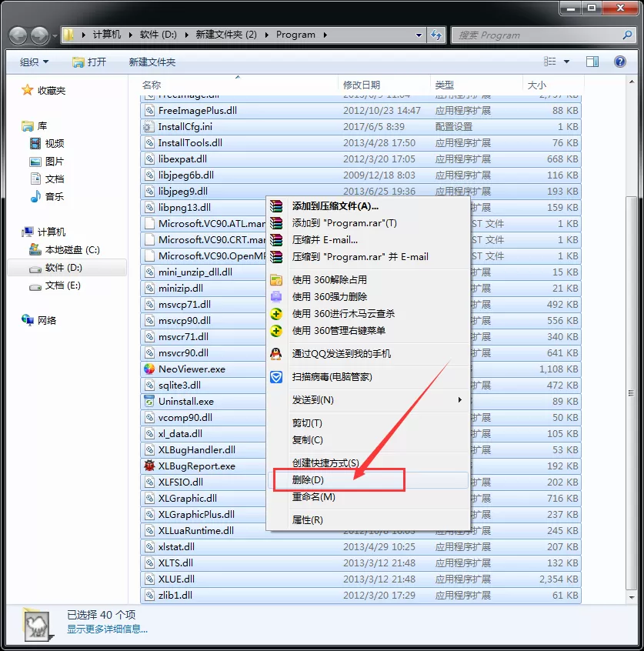This screenshot has height=651, width=644.
Task: Choose 复制(C) from context menu
Action: click(368, 440)
